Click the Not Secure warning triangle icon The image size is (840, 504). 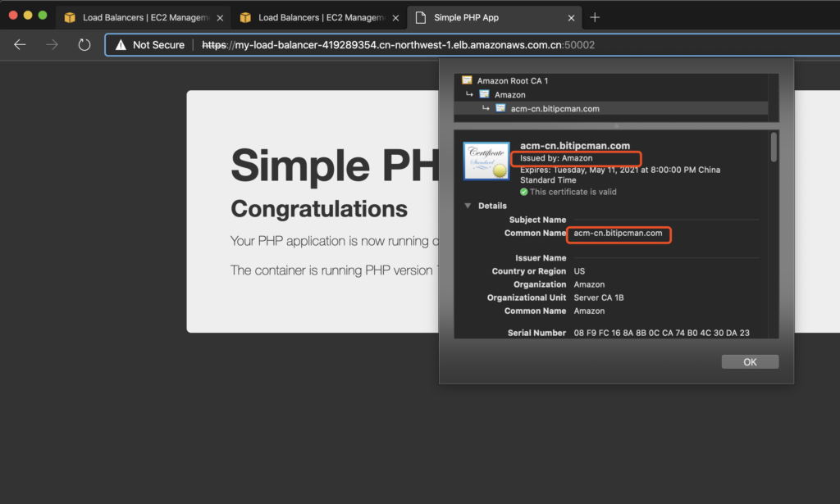[121, 45]
